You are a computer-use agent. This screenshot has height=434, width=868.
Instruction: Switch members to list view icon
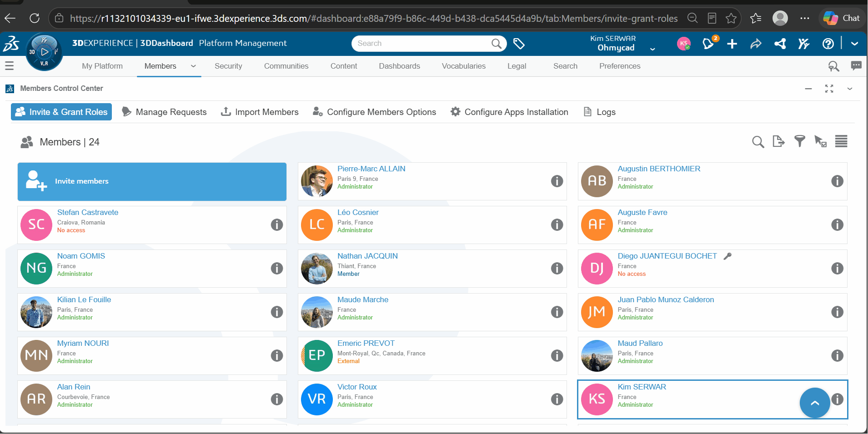point(841,141)
